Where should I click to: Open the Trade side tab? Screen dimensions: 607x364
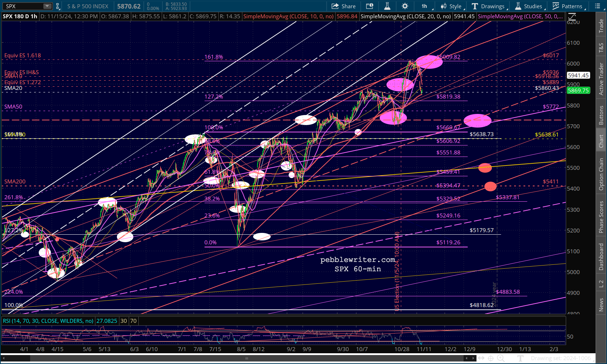[x=601, y=26]
